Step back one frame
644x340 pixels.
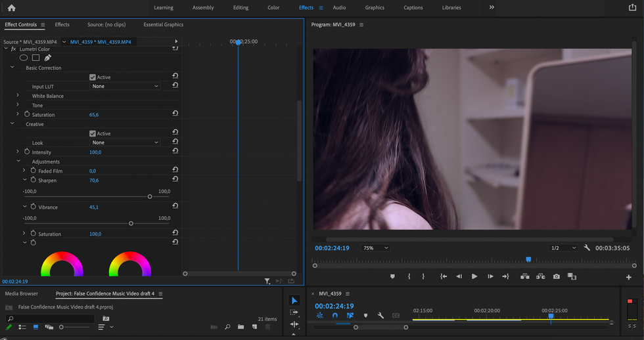click(459, 276)
